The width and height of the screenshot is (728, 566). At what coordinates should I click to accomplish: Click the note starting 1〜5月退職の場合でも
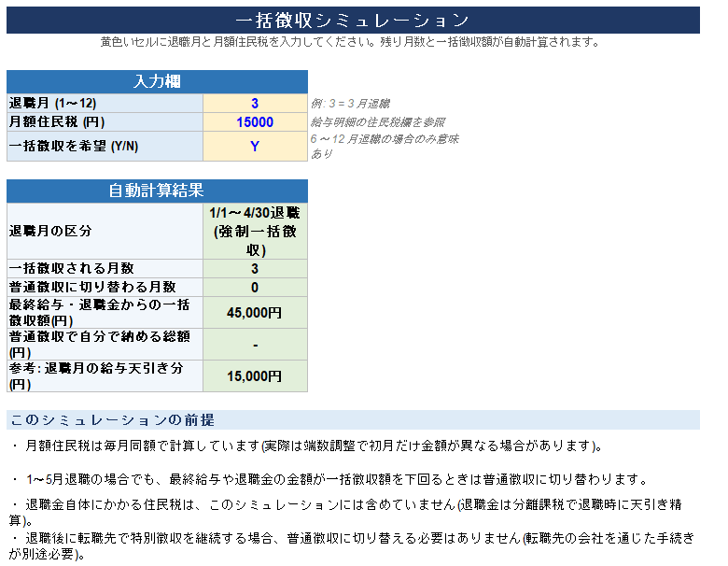coord(329,479)
